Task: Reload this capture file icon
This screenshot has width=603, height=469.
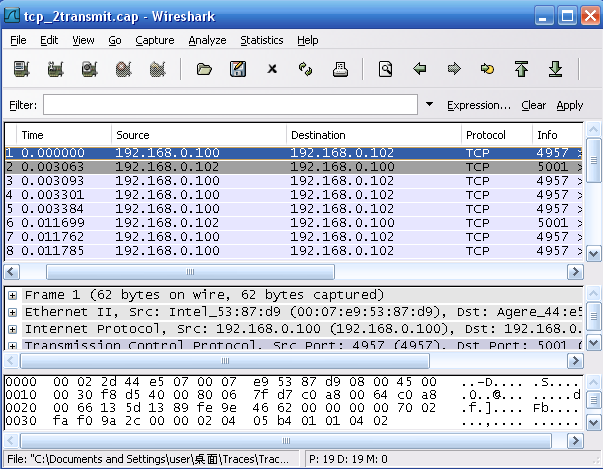Action: pyautogui.click(x=306, y=69)
